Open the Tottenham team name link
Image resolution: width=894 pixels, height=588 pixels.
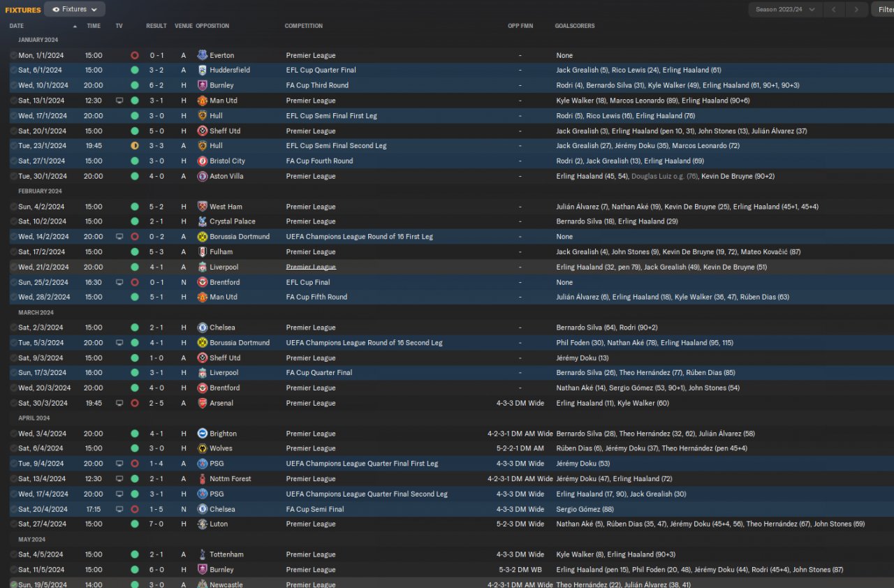tap(227, 554)
